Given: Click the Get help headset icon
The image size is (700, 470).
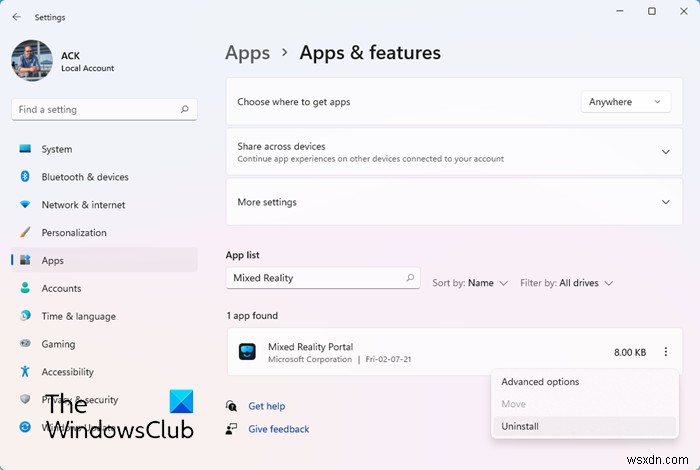Looking at the screenshot, I should point(231,406).
